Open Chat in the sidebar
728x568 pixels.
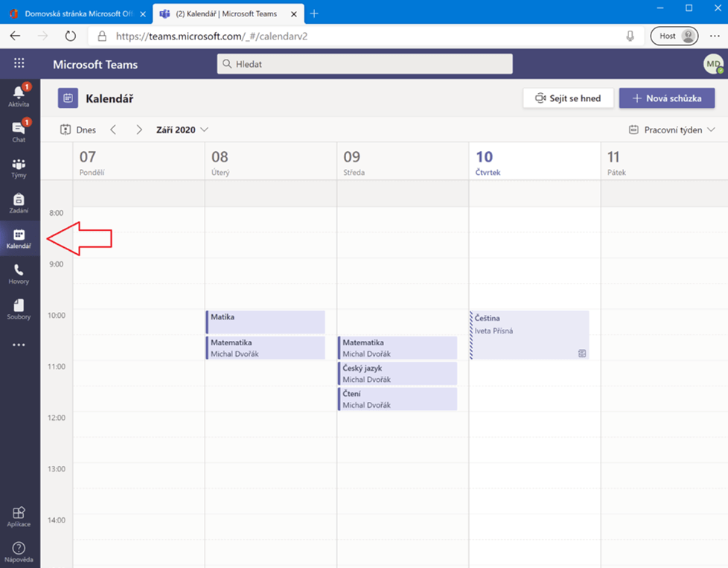click(x=19, y=131)
